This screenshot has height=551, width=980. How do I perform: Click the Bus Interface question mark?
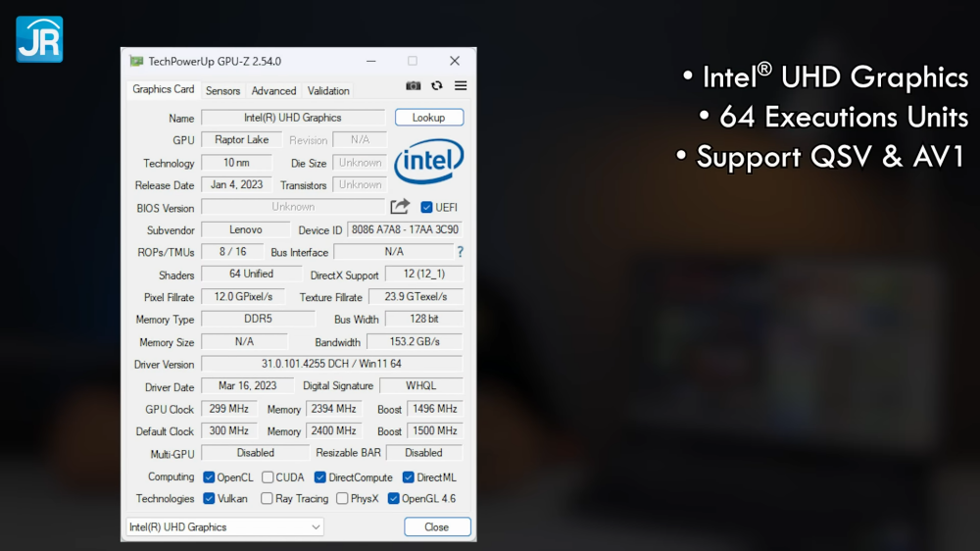(x=460, y=252)
